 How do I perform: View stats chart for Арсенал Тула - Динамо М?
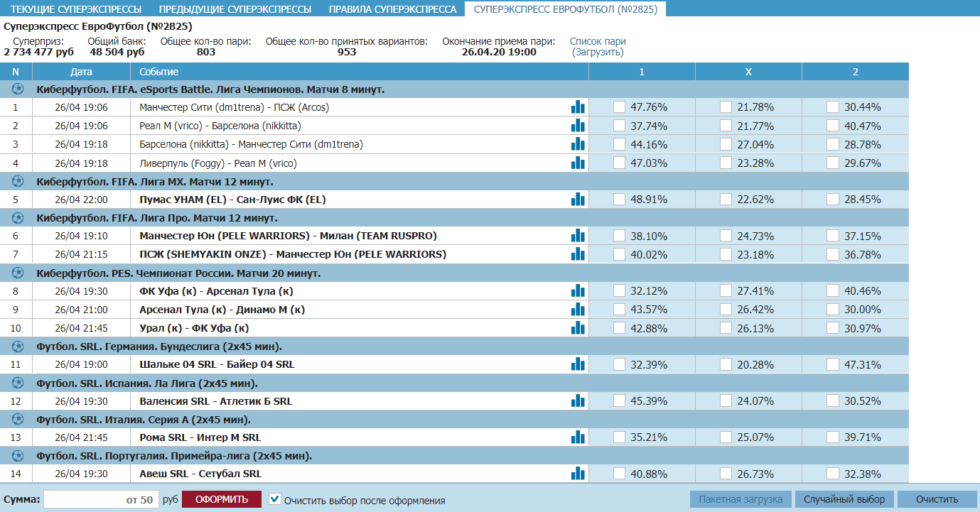pos(578,310)
